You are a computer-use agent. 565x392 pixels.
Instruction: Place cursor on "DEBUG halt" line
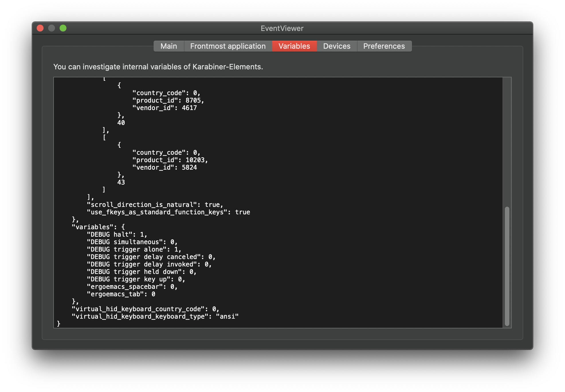[117, 234]
